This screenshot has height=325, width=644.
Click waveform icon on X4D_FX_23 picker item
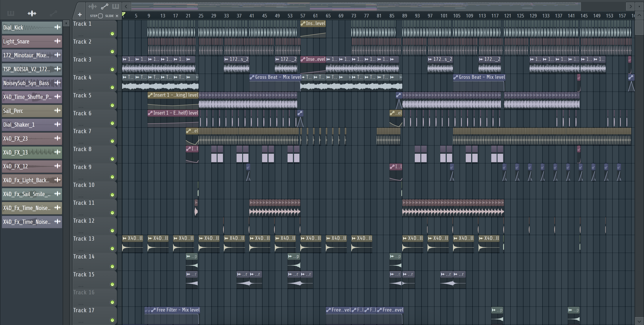[57, 138]
